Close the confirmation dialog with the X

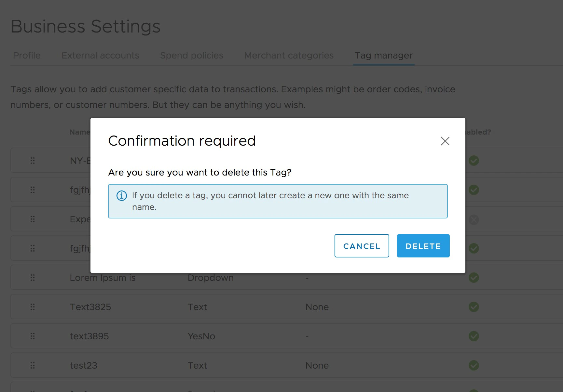pos(445,141)
